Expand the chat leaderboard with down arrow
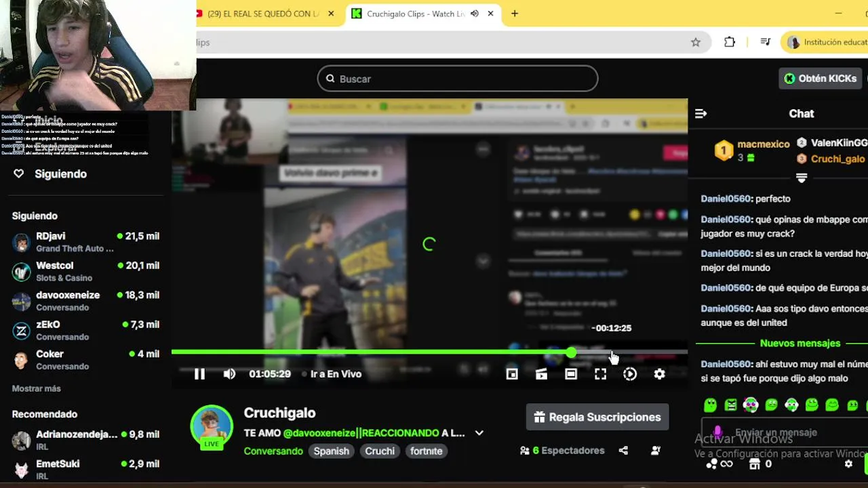Viewport: 868px width, 488px height. tap(801, 178)
